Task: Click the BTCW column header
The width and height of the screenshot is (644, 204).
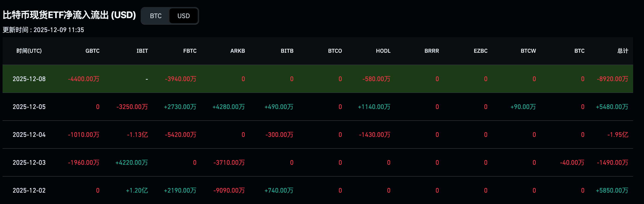Action: coord(528,51)
